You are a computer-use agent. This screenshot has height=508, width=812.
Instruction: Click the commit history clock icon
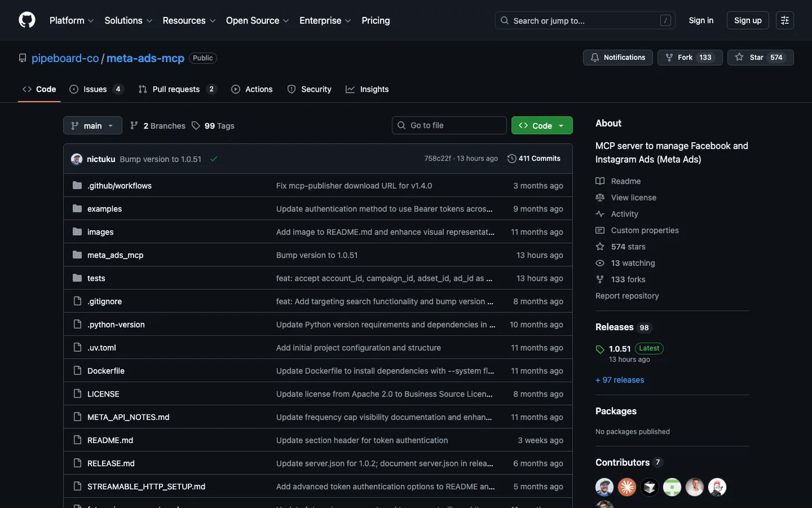point(511,158)
